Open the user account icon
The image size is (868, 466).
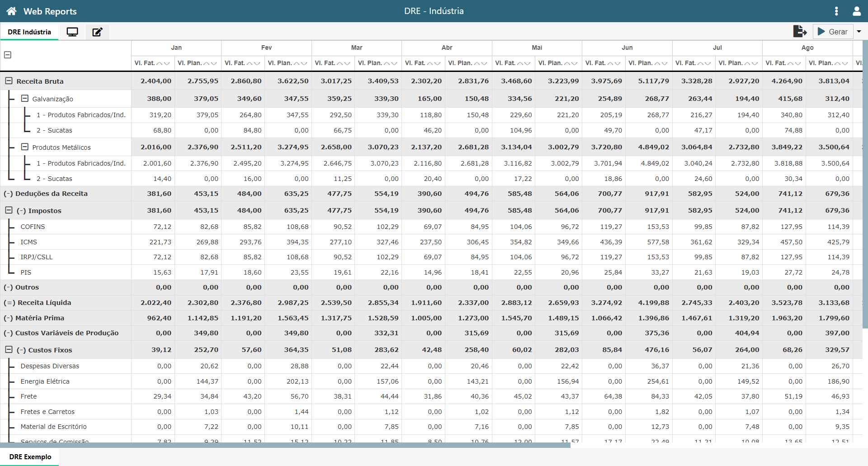coord(857,11)
